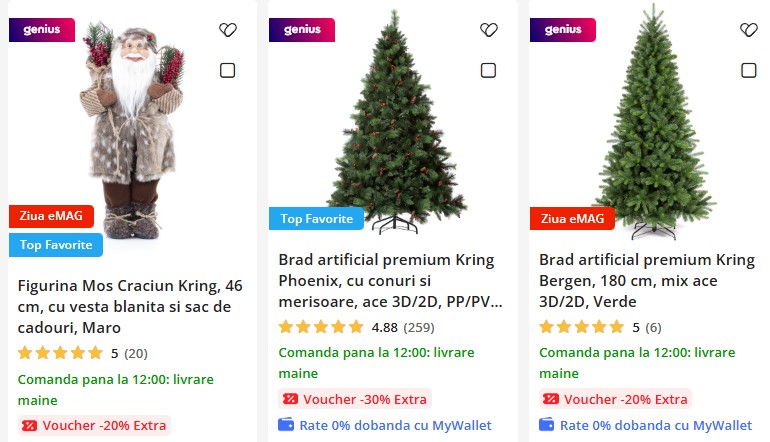This screenshot has height=442, width=770.
Task: Add Santa figurine to favorites with heart icon
Action: (x=228, y=30)
